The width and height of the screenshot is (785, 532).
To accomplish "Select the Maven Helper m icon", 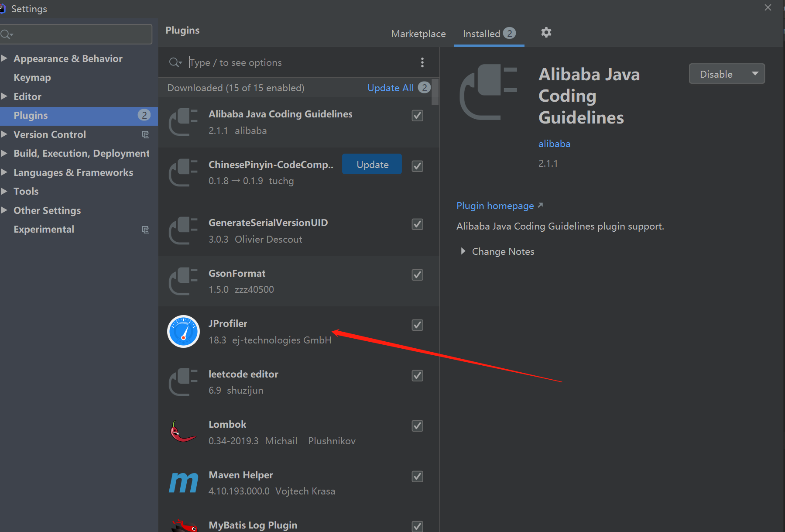I will [183, 483].
